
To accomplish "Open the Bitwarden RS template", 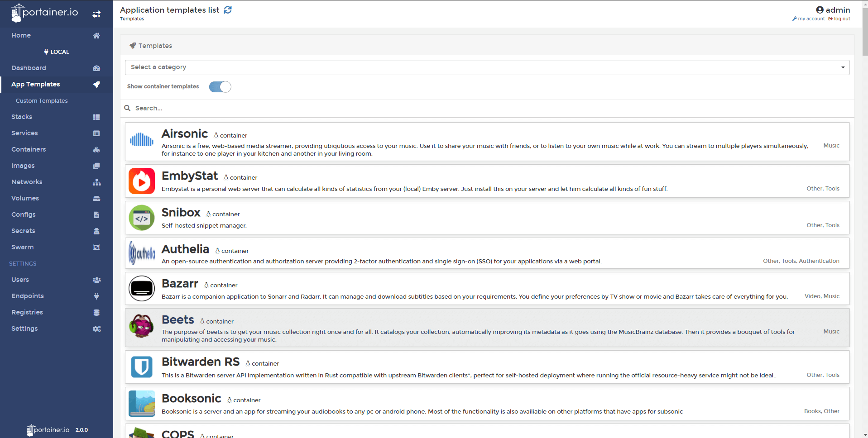I will [201, 362].
